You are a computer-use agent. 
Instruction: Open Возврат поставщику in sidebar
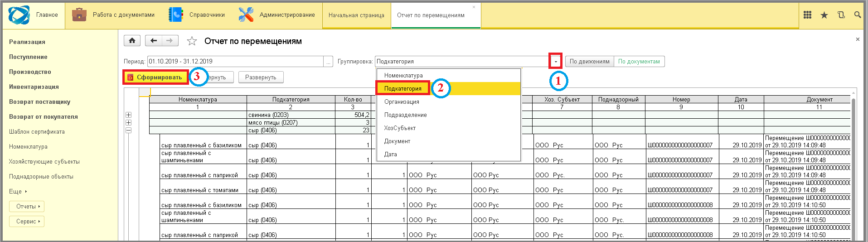(x=40, y=102)
